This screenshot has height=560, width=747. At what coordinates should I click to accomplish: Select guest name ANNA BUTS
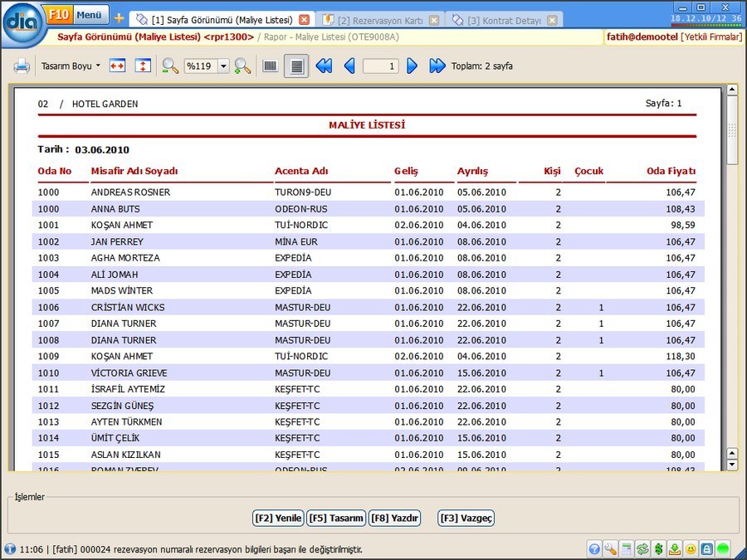pos(115,209)
